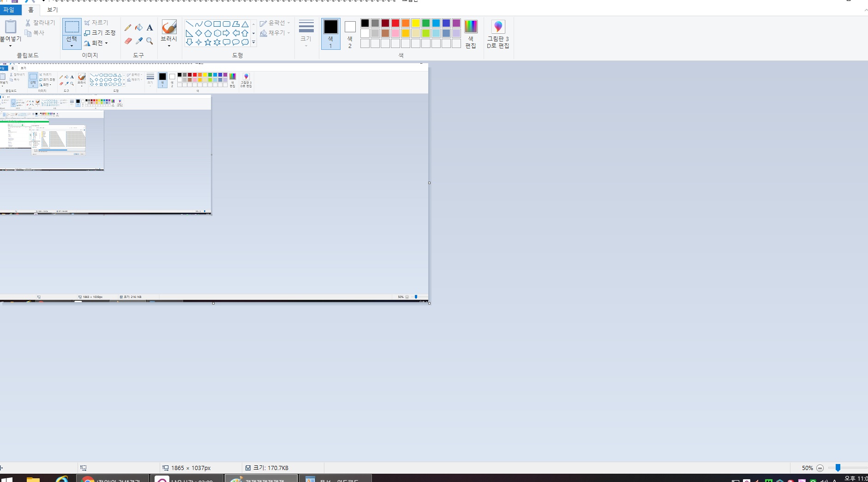Select the Color picker eyedropper tool
This screenshot has width=868, height=482.
139,41
